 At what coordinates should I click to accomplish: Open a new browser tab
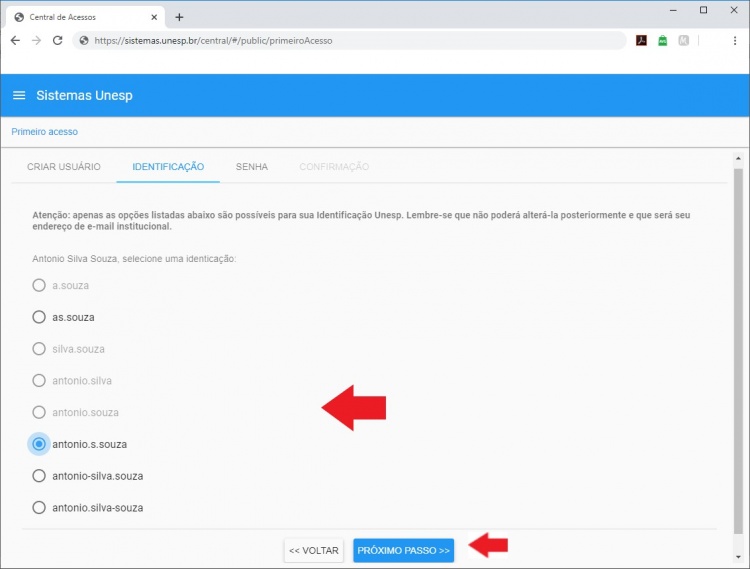[x=179, y=17]
